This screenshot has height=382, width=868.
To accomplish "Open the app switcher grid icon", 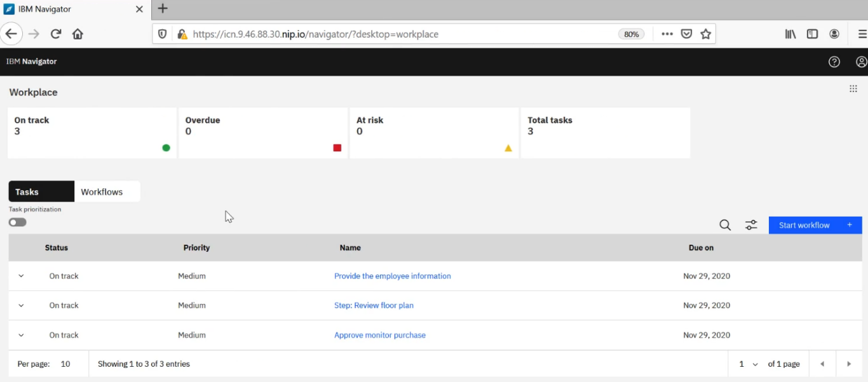I will point(853,89).
